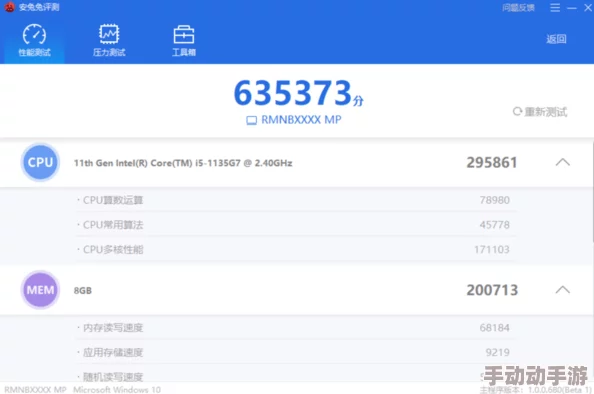Click the MEM score 200713

(492, 290)
